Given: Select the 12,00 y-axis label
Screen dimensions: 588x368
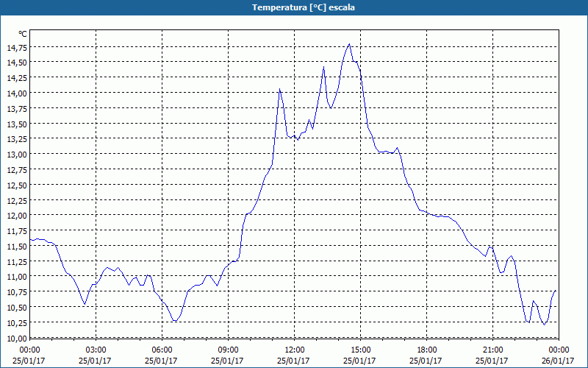Looking at the screenshot, I should tap(17, 216).
